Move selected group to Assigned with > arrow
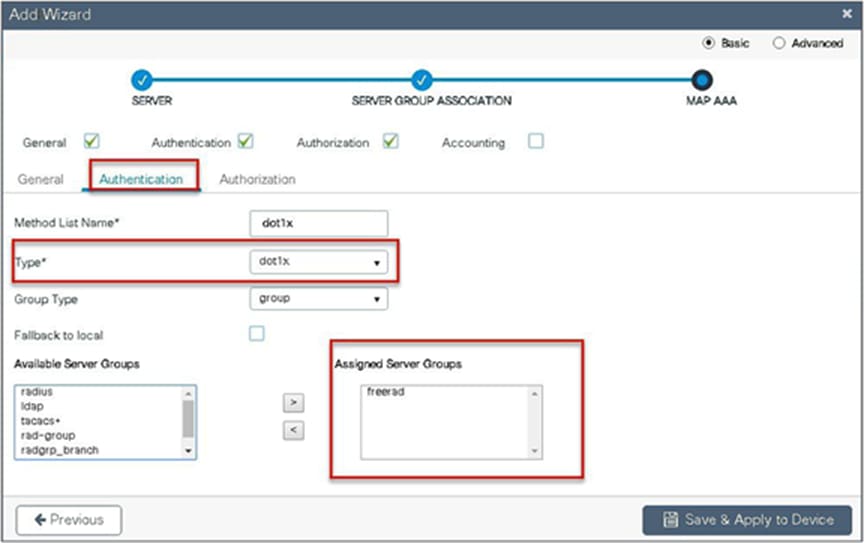Viewport: 864px width, 543px height. pyautogui.click(x=293, y=402)
